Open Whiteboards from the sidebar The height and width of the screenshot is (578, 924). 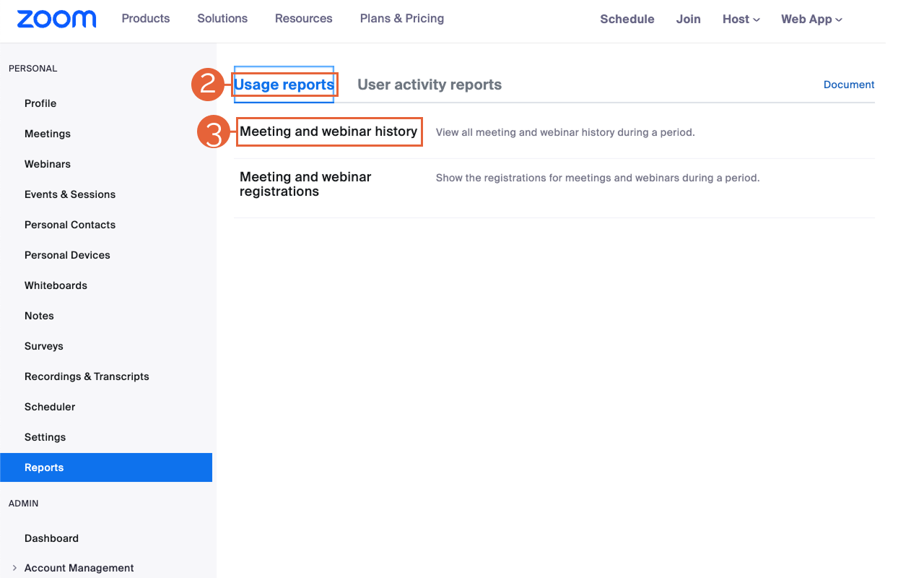pyautogui.click(x=56, y=285)
